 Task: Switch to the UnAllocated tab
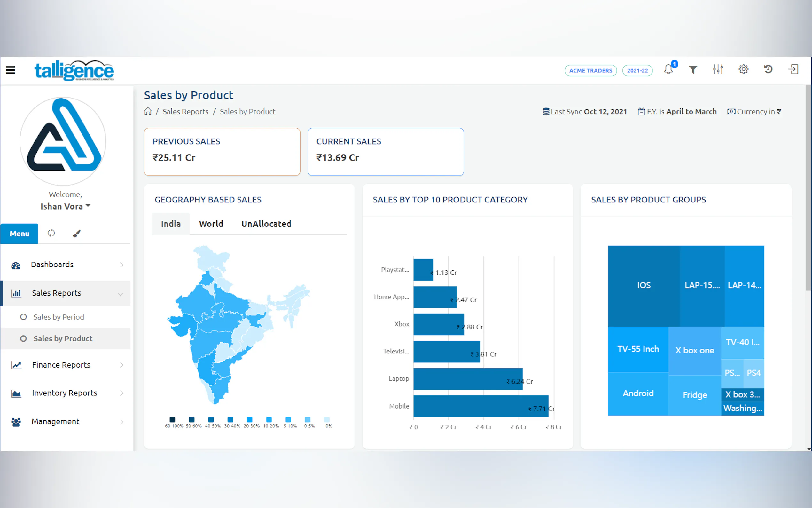(x=266, y=224)
